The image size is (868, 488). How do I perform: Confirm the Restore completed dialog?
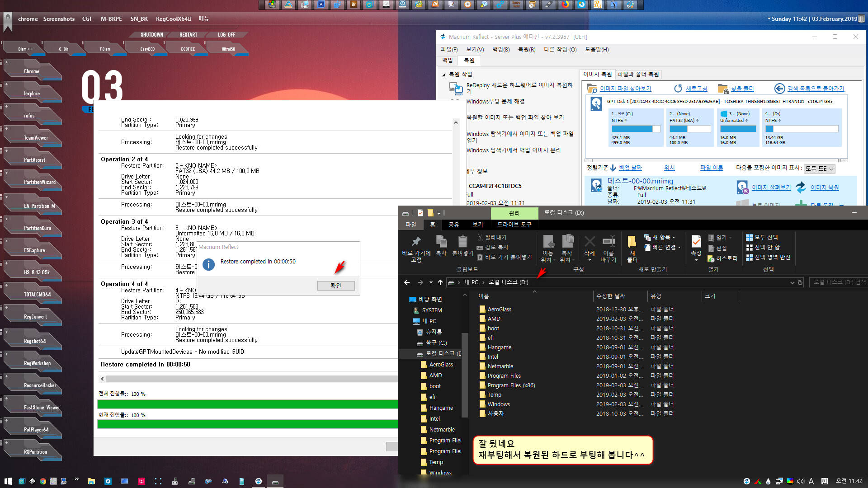(336, 286)
